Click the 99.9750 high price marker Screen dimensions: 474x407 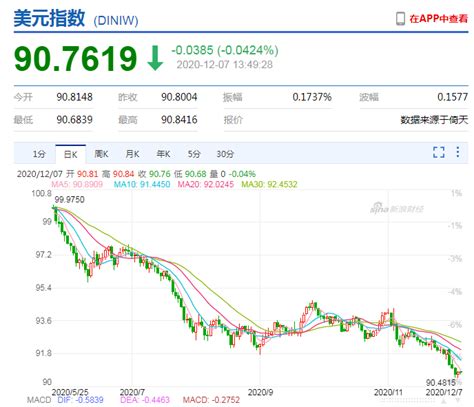69,200
